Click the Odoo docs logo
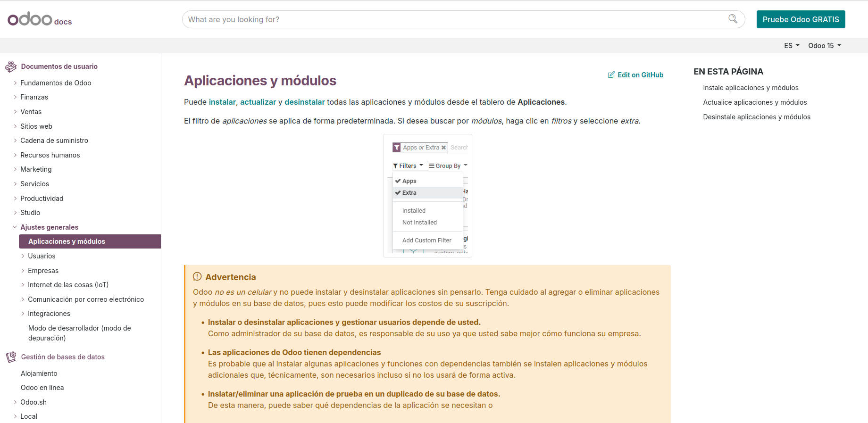 40,19
